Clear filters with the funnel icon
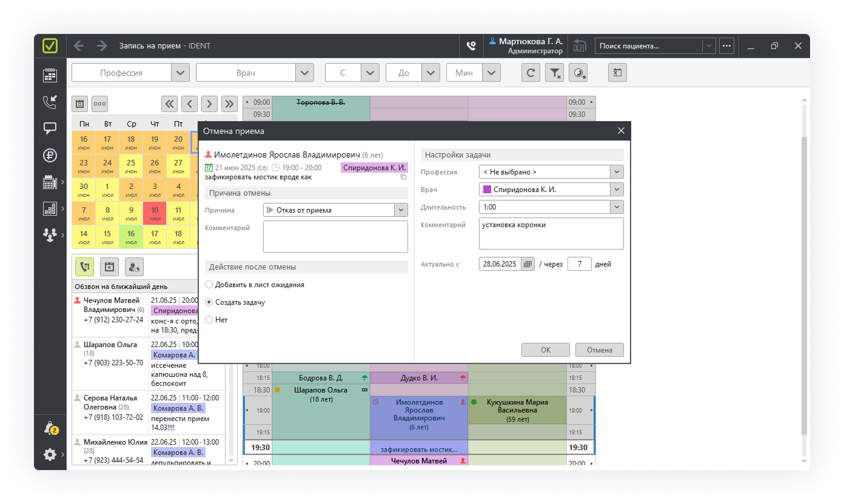Screen dimensions: 844x504 (555, 73)
